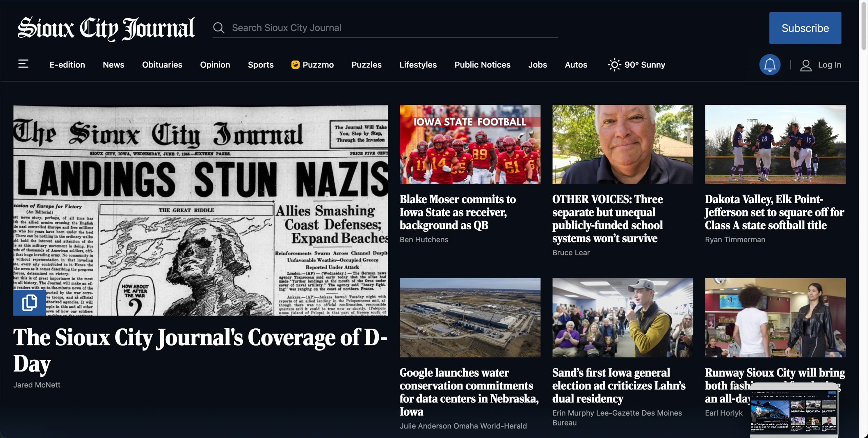Click author name Bruce Lear
Viewport: 868px width, 438px height.
tap(571, 253)
